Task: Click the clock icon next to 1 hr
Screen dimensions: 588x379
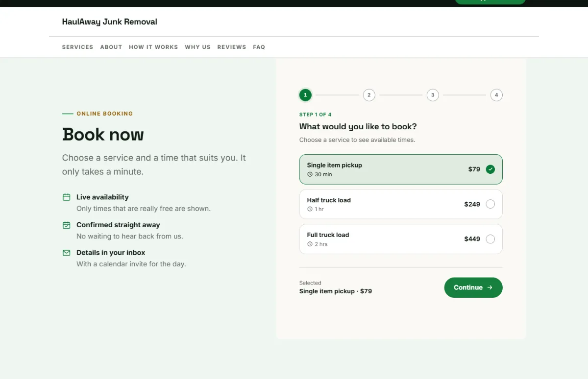Action: tap(310, 209)
